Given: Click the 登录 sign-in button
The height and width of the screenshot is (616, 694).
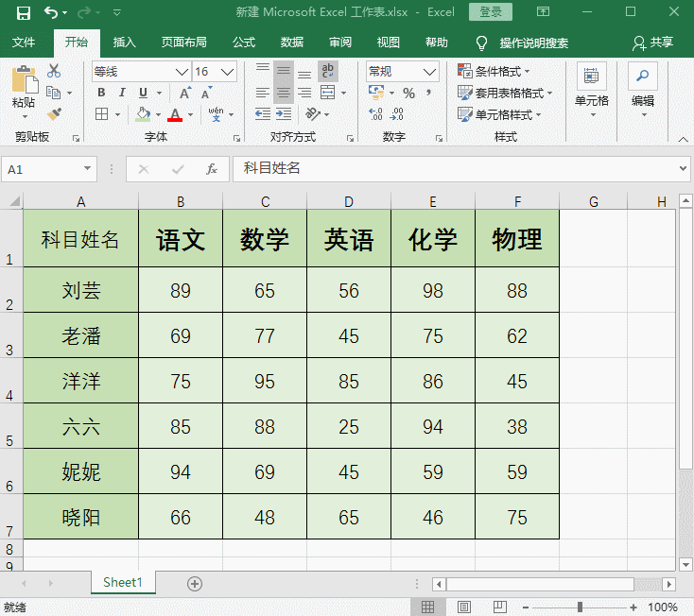Looking at the screenshot, I should coord(491,12).
